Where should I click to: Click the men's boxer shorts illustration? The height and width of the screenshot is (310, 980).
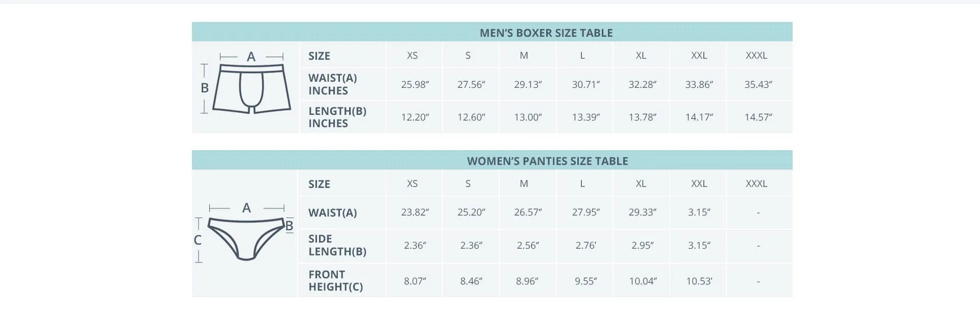tap(251, 88)
